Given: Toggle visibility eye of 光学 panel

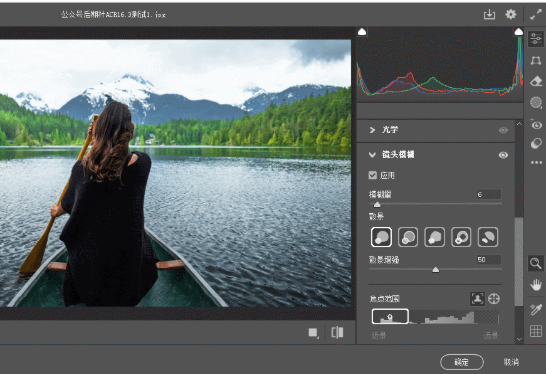Looking at the screenshot, I should [x=503, y=130].
